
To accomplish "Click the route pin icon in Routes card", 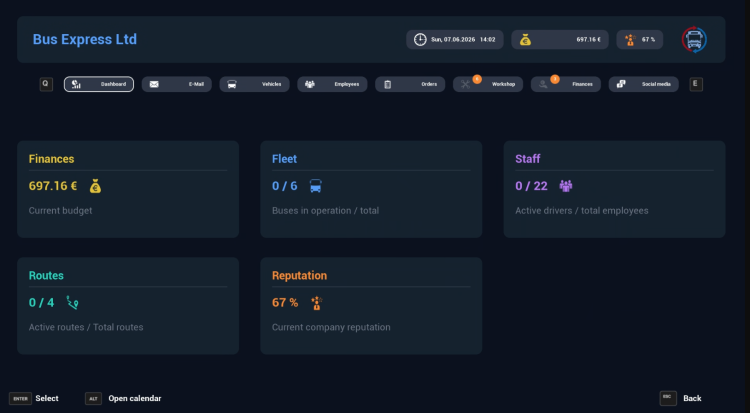I will click(72, 302).
